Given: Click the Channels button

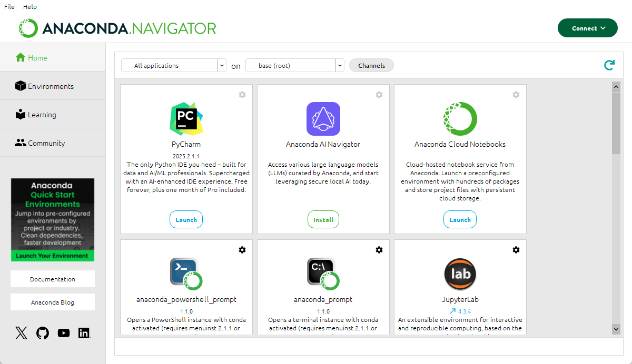Looking at the screenshot, I should coord(372,65).
